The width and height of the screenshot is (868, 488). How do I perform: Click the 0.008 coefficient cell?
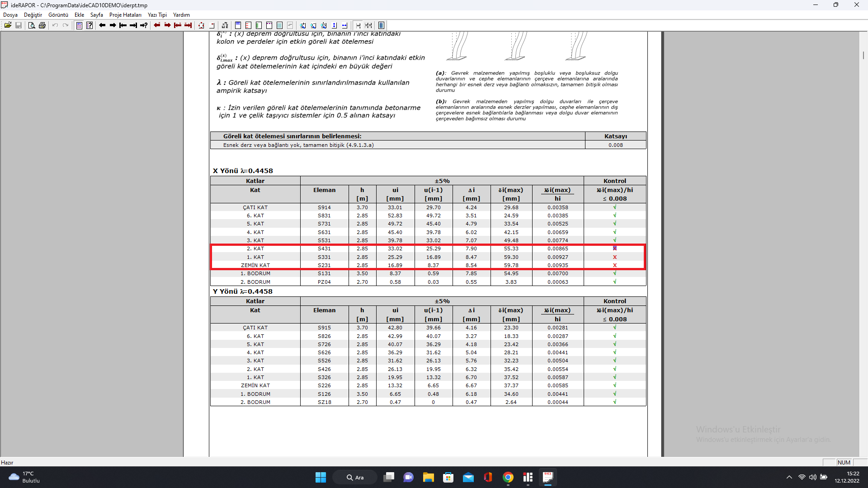click(x=615, y=145)
